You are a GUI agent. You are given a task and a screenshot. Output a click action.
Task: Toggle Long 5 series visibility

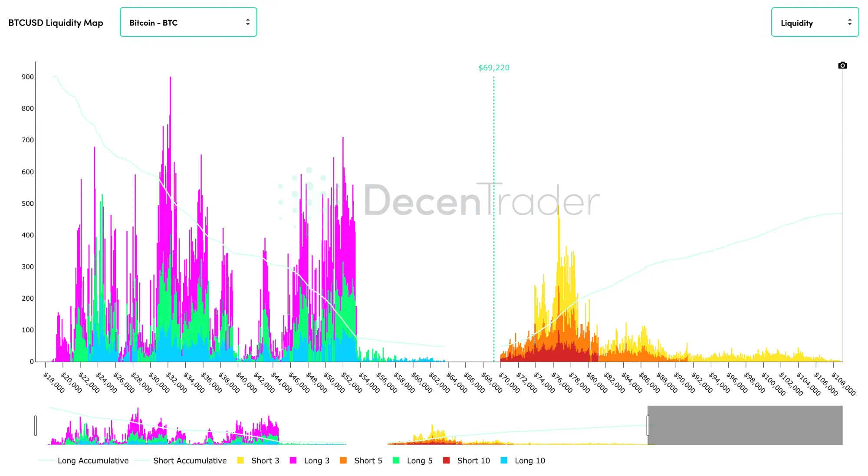click(x=413, y=460)
